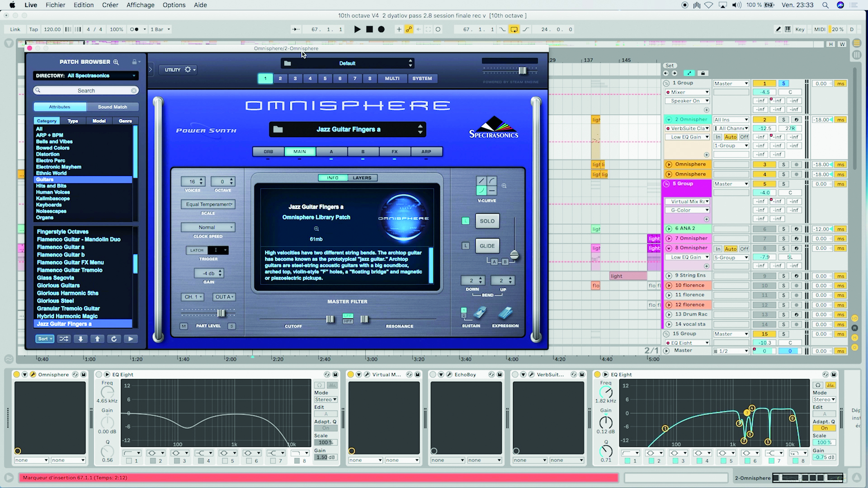Click the next patch down arrow icon
Image resolution: width=868 pixels, height=488 pixels.
(x=80, y=339)
